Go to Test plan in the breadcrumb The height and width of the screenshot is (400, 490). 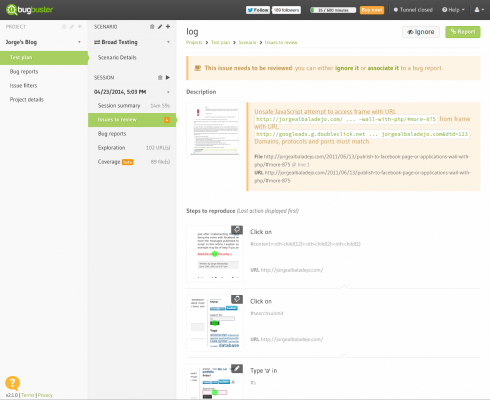[x=220, y=42]
